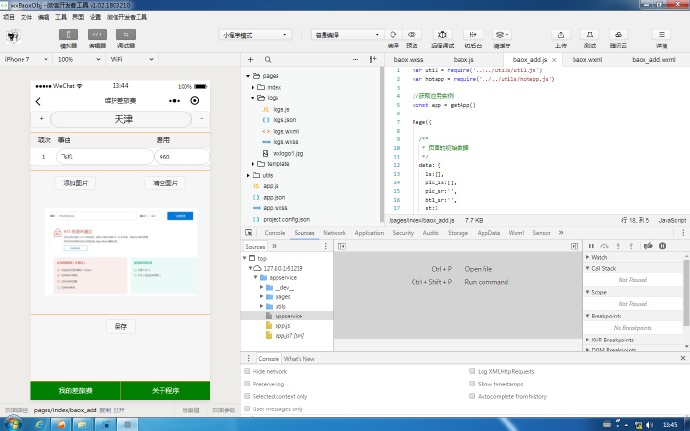Activate the DevTools inspect element icon
This screenshot has width=690, height=431.
click(x=249, y=232)
